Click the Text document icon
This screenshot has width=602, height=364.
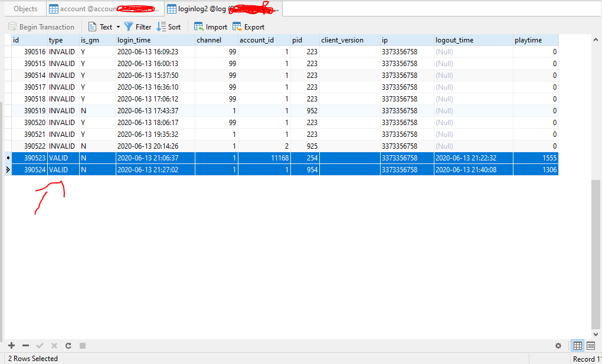pyautogui.click(x=92, y=27)
